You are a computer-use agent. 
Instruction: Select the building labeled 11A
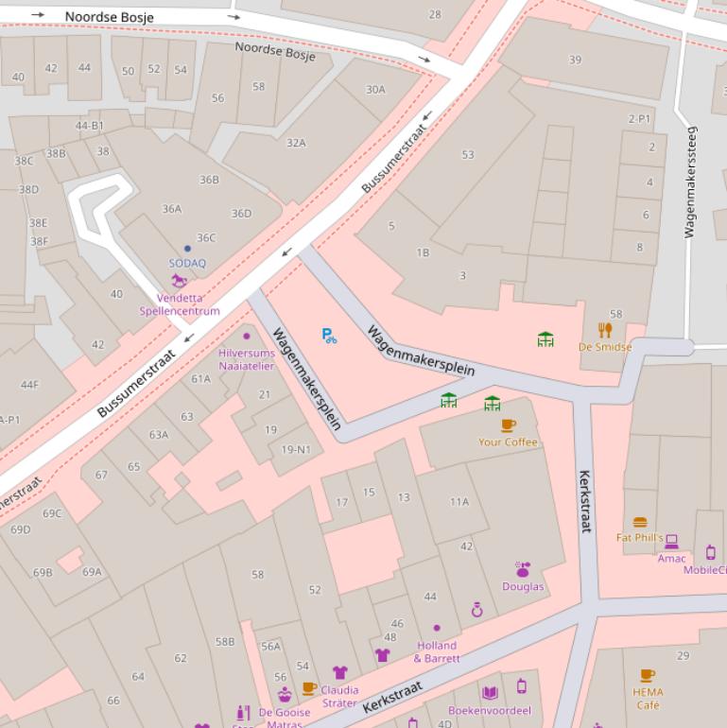point(459,502)
